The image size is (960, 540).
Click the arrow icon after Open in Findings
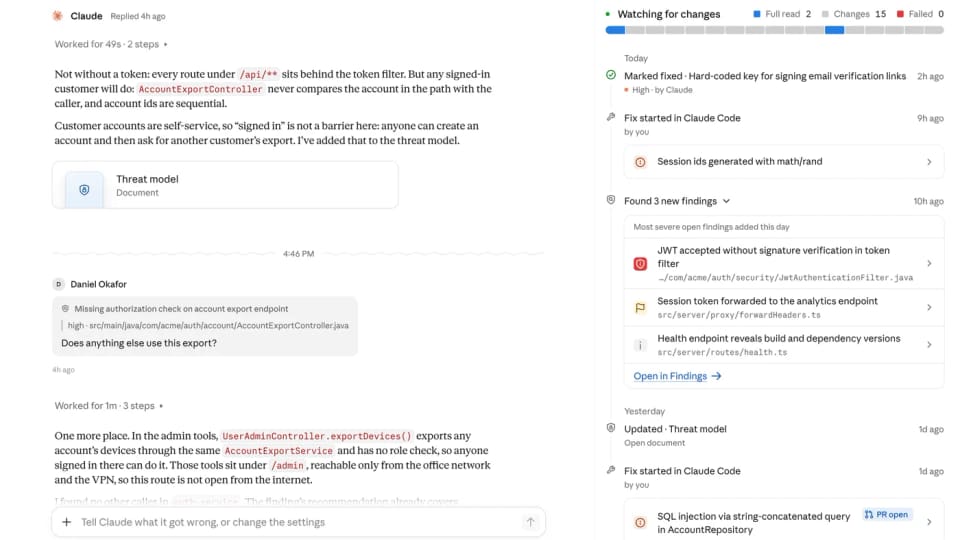click(716, 376)
